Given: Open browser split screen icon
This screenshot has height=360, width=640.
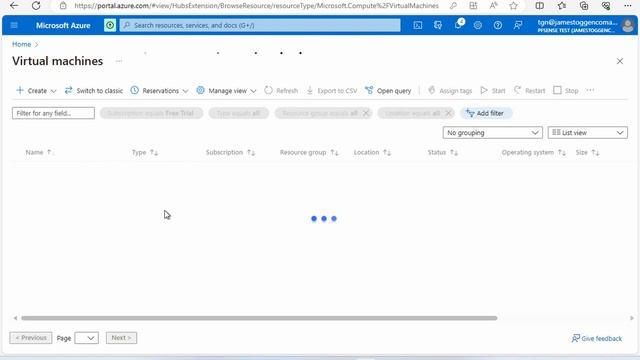Looking at the screenshot, I should click(540, 6).
